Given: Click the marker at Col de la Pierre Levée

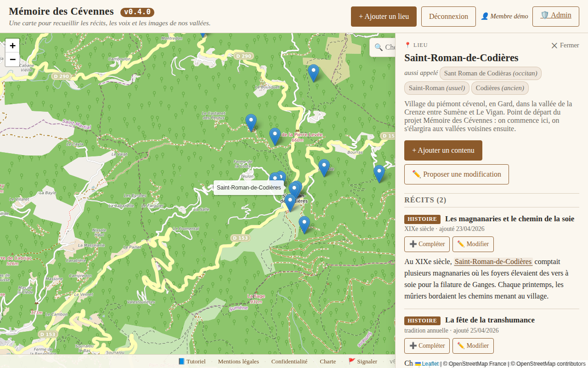Looking at the screenshot, I should [x=275, y=136].
